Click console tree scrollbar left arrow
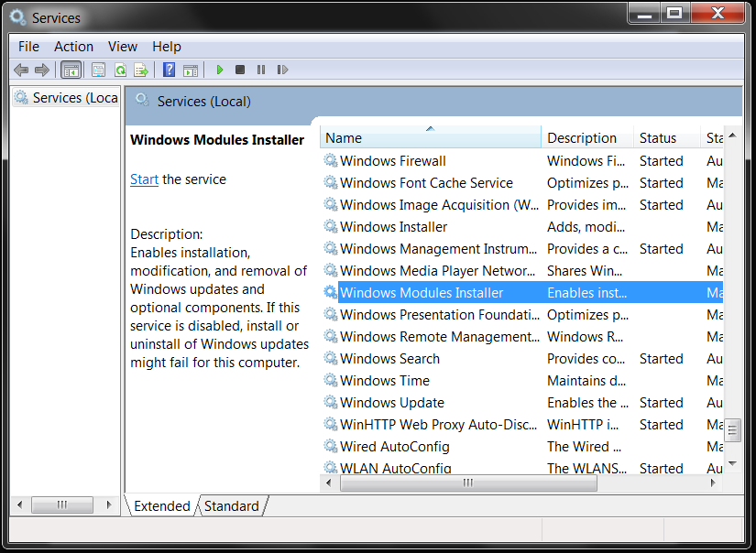Screen dimensions: 756x553 tap(19, 504)
